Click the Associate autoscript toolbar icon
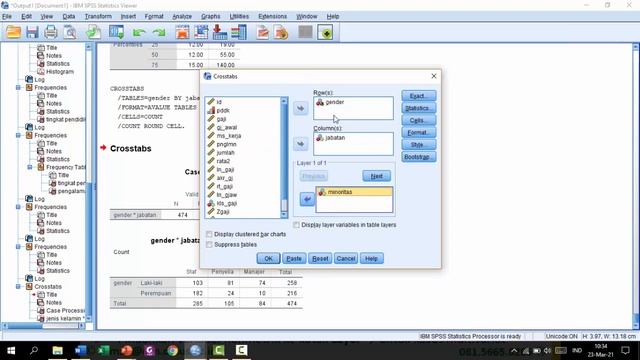The height and width of the screenshot is (360, 640). [x=281, y=32]
